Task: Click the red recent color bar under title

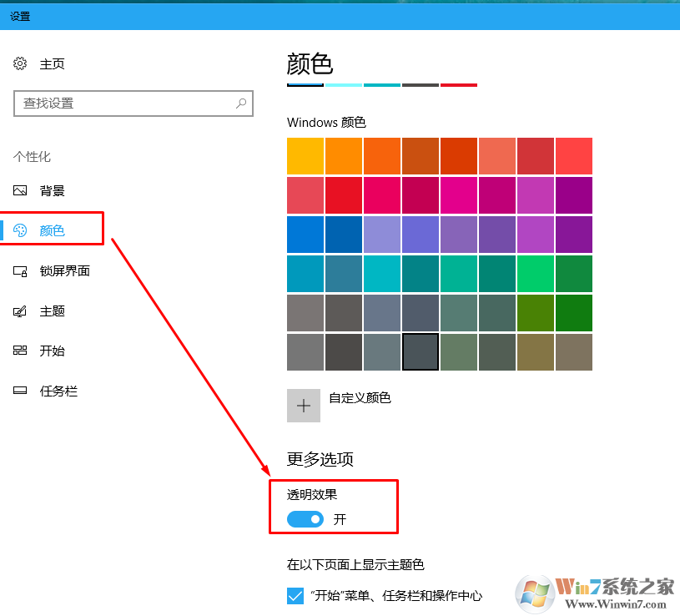Action: (458, 84)
